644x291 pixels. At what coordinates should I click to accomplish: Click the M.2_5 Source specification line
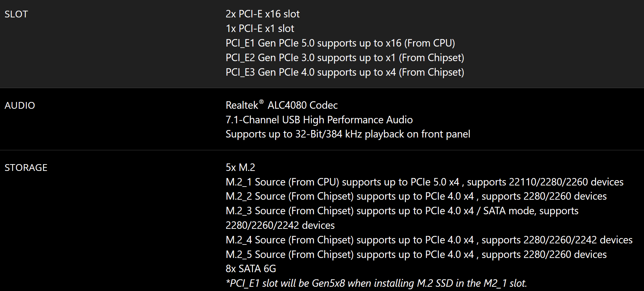416,255
